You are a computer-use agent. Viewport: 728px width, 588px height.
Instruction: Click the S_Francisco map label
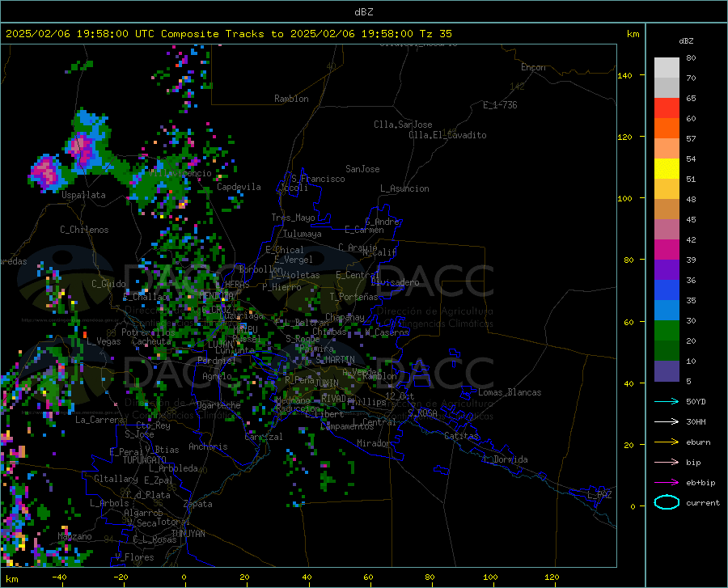point(318,179)
